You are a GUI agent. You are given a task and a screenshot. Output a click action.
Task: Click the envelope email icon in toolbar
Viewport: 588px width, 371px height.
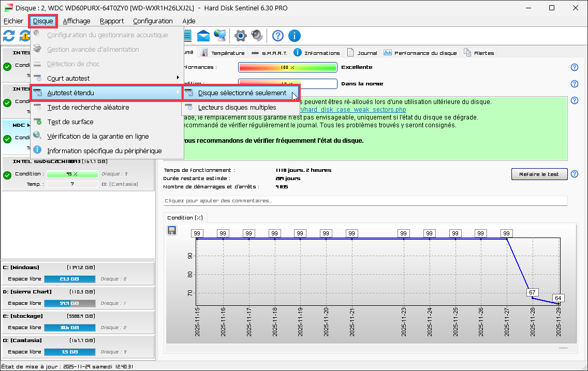203,36
